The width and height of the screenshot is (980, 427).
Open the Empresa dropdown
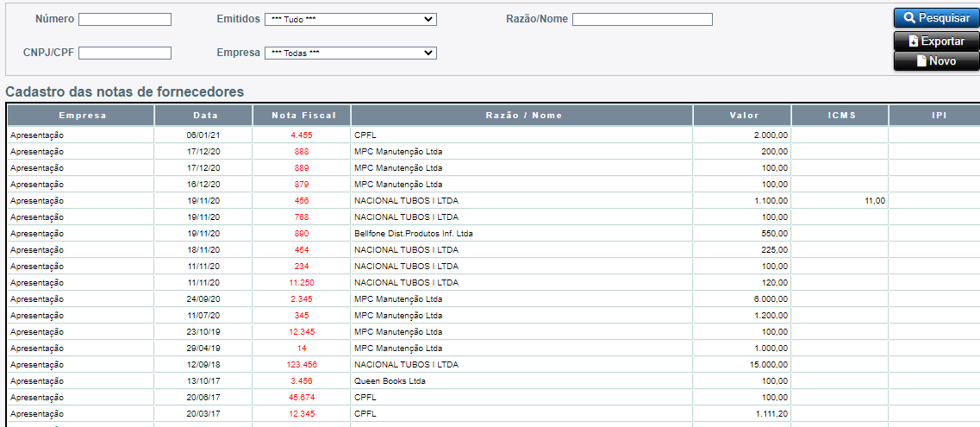[351, 53]
